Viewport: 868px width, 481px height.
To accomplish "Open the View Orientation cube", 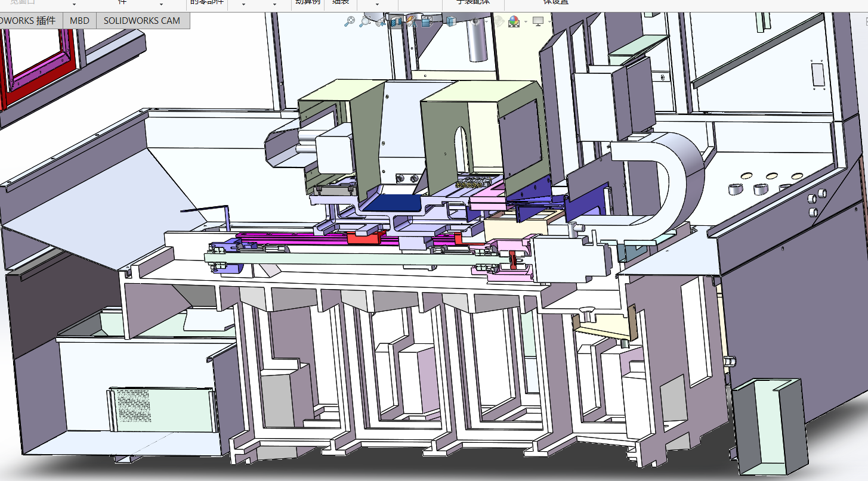I will 427,22.
